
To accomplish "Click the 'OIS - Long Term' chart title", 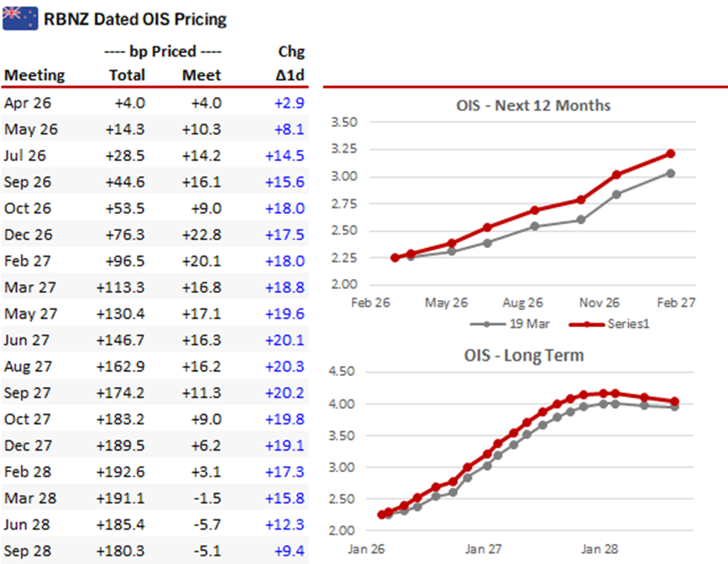I will click(524, 356).
